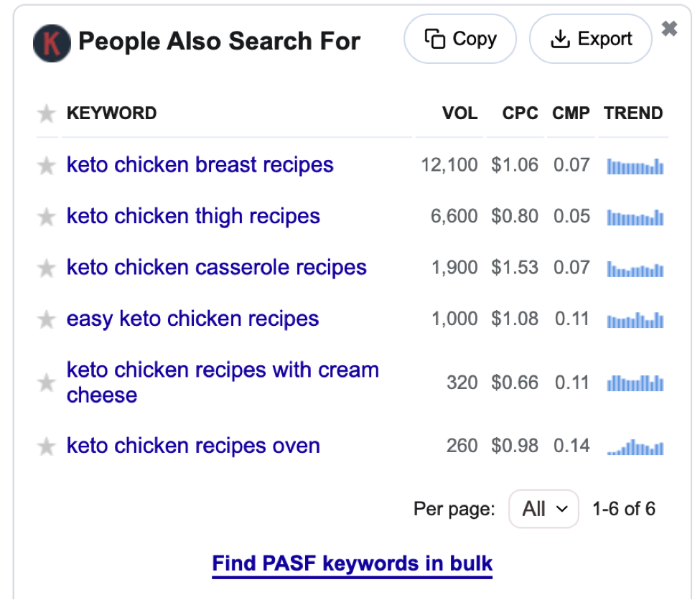This screenshot has width=700, height=600.
Task: Open the Per page dropdown
Action: coord(543,508)
